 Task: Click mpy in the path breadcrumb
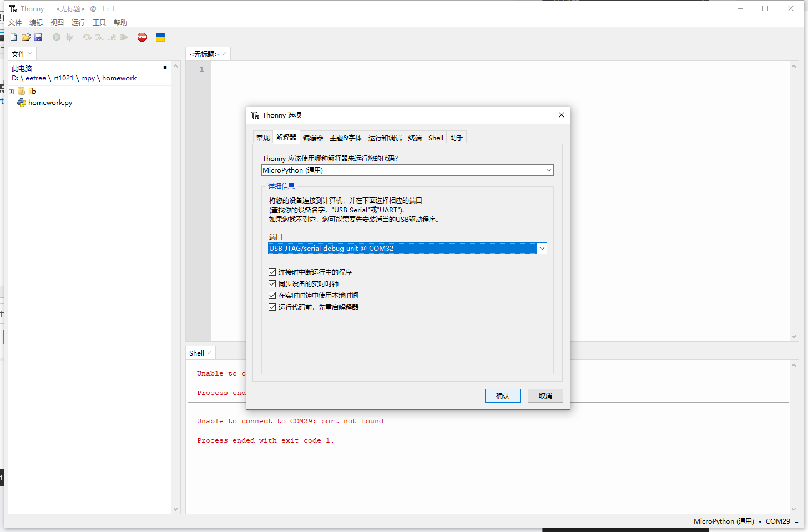pyautogui.click(x=88, y=78)
